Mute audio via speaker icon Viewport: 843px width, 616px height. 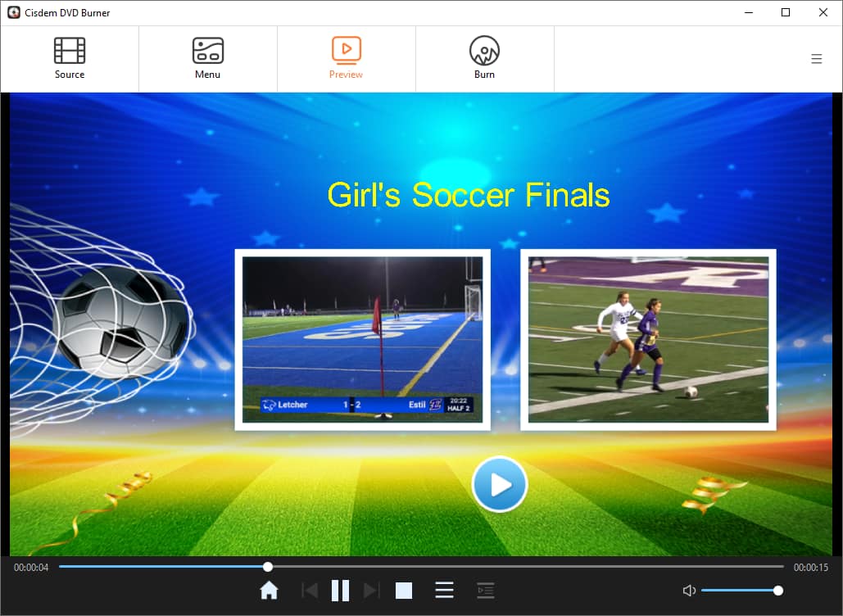[689, 590]
